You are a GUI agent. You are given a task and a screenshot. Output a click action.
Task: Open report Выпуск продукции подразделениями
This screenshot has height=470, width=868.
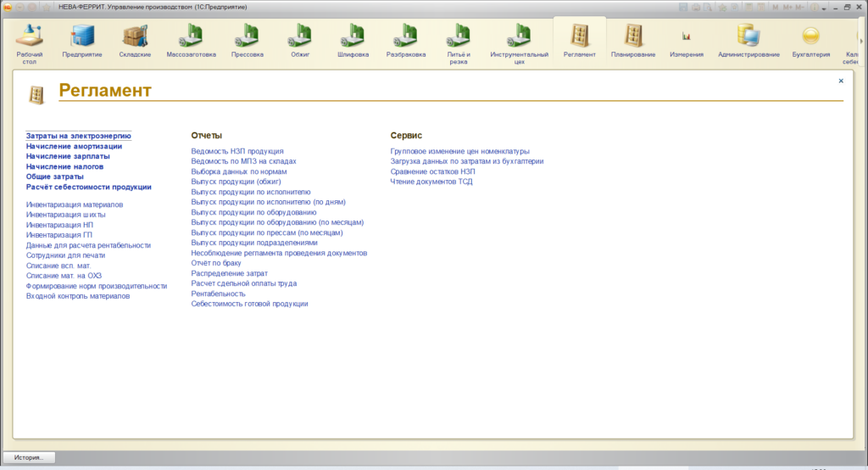pyautogui.click(x=254, y=242)
